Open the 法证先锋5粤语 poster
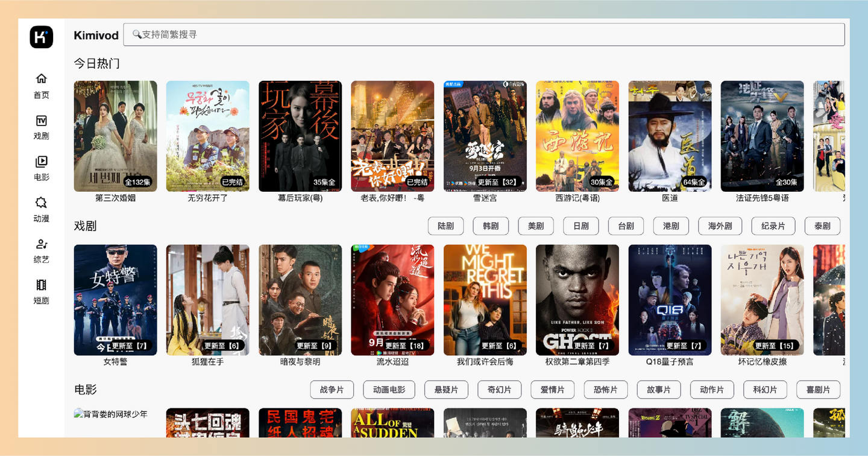Image resolution: width=868 pixels, height=456 pixels. point(763,136)
